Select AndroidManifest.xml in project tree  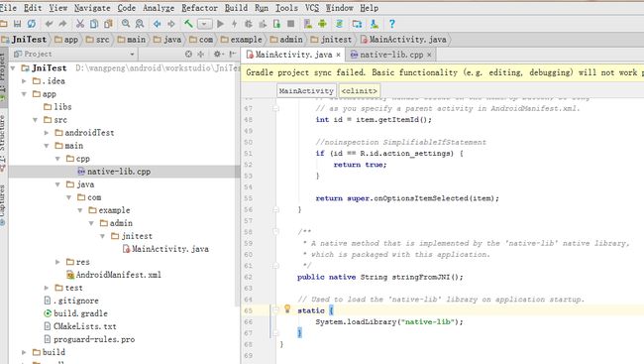(114, 275)
